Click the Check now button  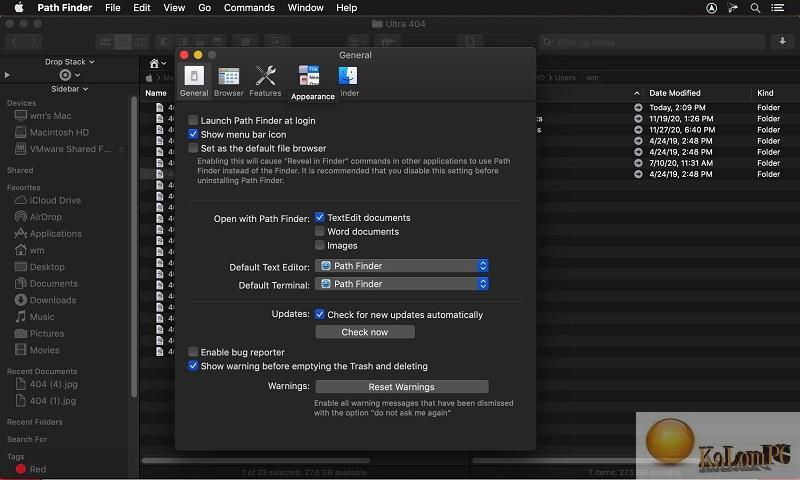tap(365, 332)
